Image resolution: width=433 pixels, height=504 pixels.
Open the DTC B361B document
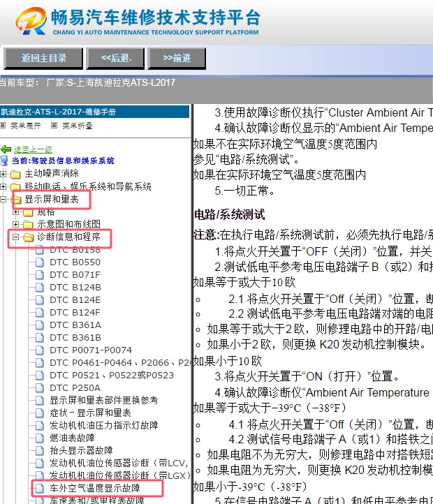[x=75, y=337]
